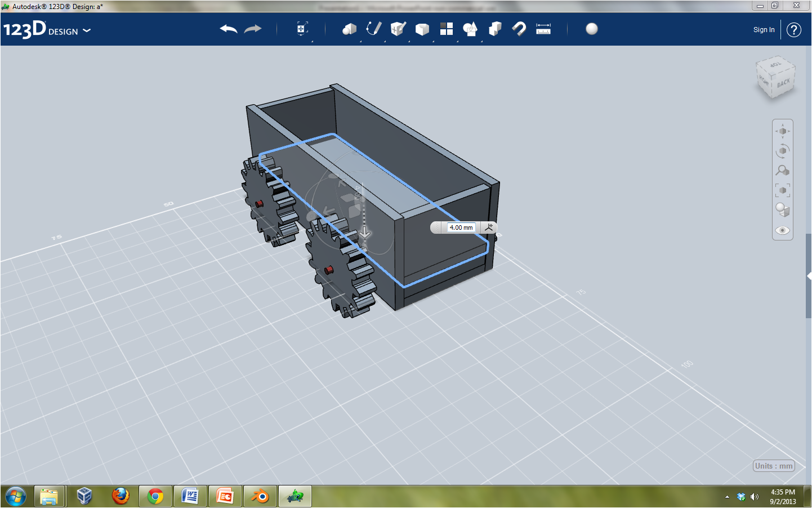Image resolution: width=812 pixels, height=508 pixels.
Task: Open the Material sphere tool
Action: (592, 29)
